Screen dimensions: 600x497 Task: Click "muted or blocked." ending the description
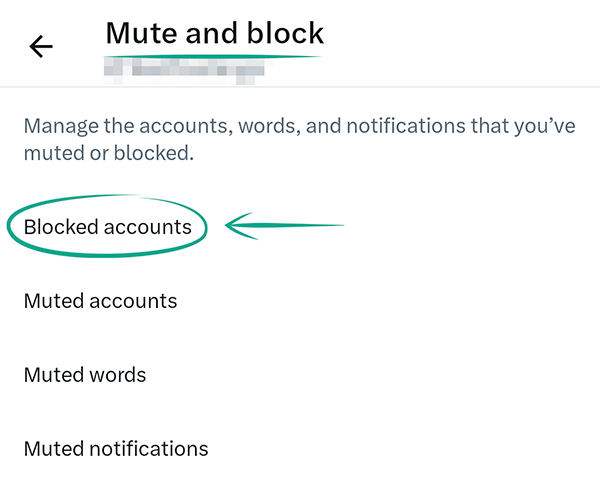(108, 154)
